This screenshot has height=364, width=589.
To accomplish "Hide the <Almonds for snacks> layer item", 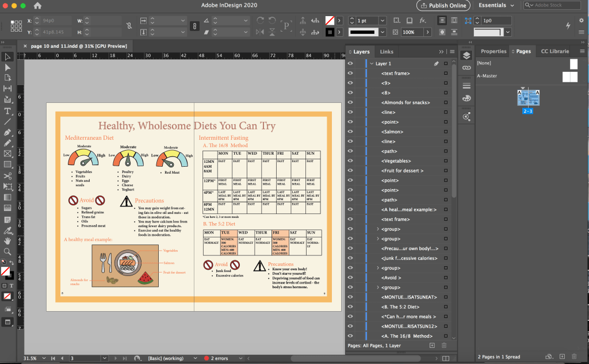I will click(350, 102).
